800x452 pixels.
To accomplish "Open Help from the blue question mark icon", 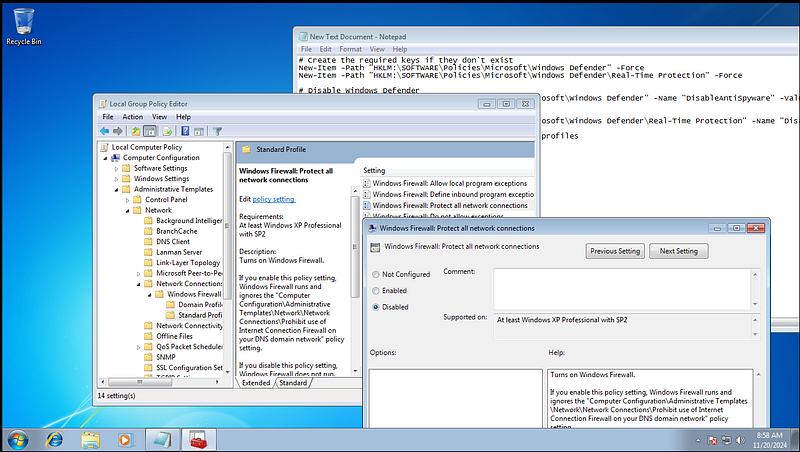I will point(185,131).
